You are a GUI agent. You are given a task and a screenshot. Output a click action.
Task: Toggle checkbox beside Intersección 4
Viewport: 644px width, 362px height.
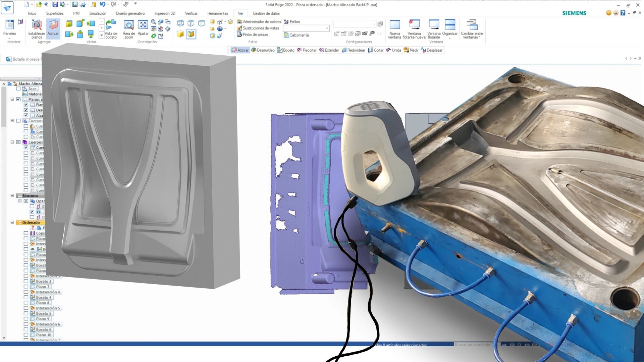(26, 292)
